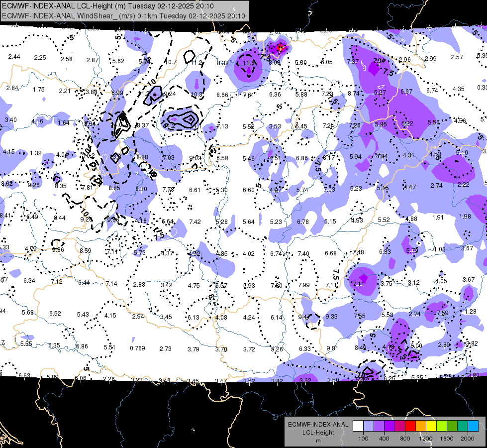The width and height of the screenshot is (487, 448).
Task: Click the map value 8.49
Action: [360, 347]
